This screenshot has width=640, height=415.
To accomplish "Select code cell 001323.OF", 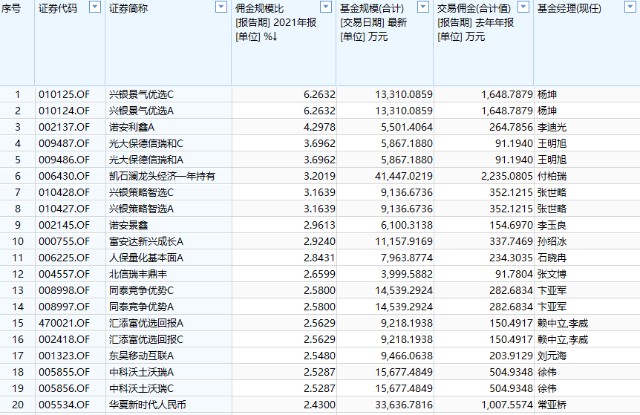I will tap(64, 355).
